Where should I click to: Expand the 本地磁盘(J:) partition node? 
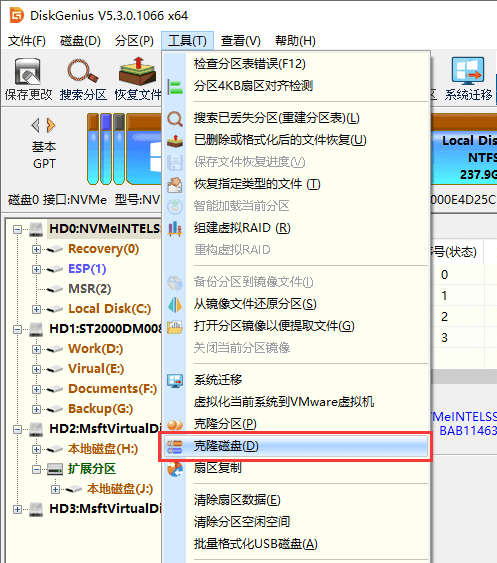pyautogui.click(x=55, y=489)
